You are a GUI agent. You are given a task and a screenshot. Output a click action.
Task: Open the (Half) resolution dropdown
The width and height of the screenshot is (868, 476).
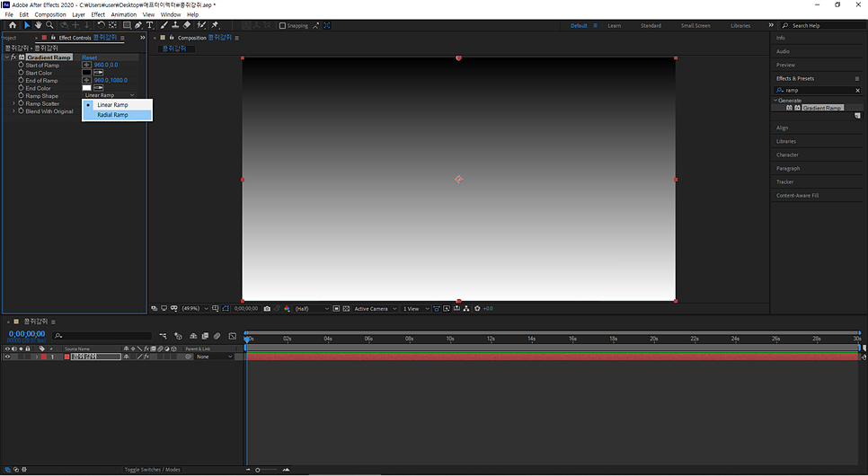click(312, 309)
